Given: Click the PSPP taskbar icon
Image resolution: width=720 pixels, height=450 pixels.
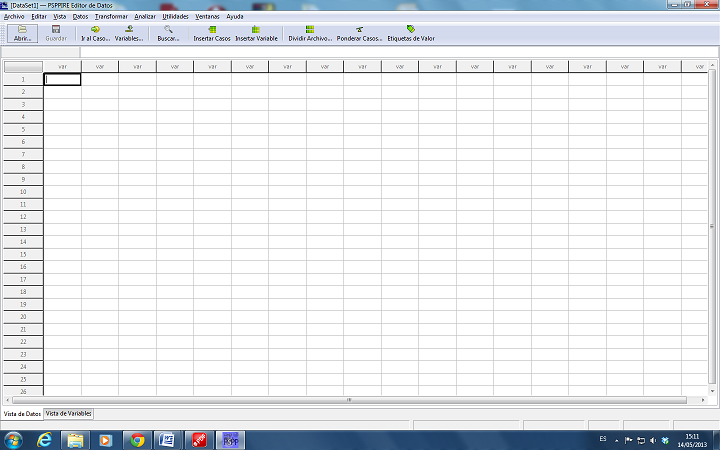Looking at the screenshot, I should point(231,440).
